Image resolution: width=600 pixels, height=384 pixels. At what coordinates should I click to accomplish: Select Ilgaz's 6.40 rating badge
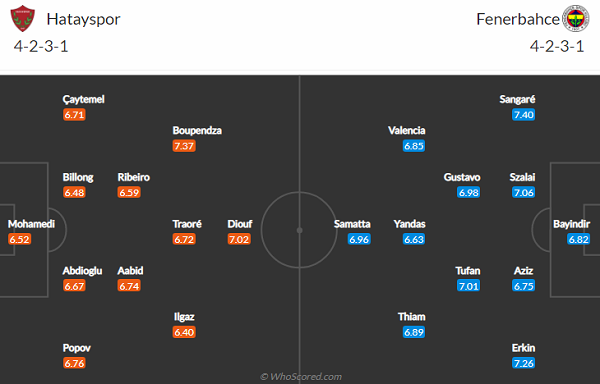(x=184, y=332)
